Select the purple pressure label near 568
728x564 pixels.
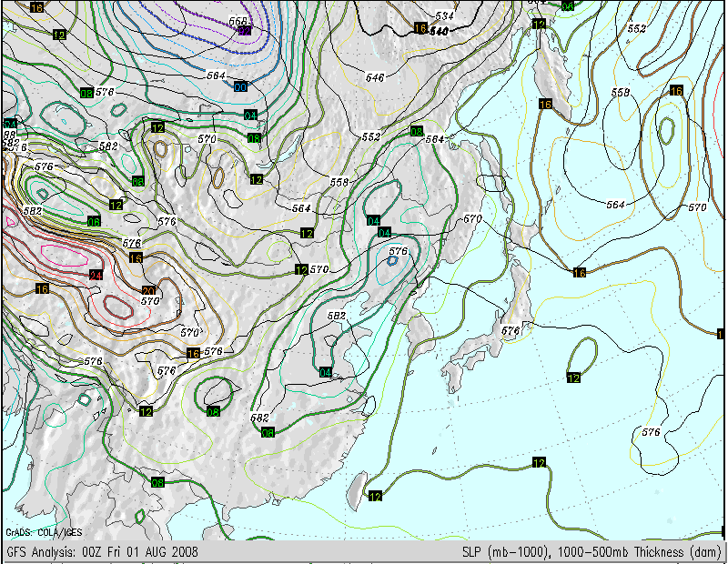coord(244,31)
